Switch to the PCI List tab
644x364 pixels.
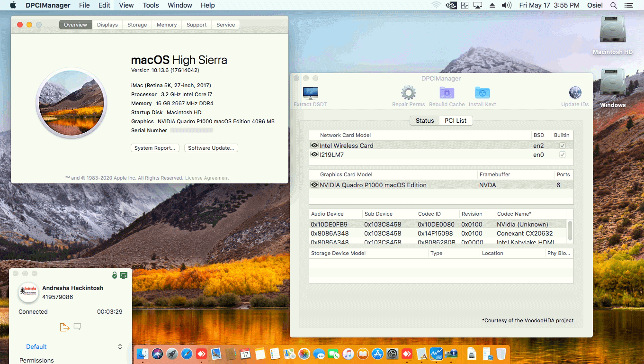[x=455, y=120]
